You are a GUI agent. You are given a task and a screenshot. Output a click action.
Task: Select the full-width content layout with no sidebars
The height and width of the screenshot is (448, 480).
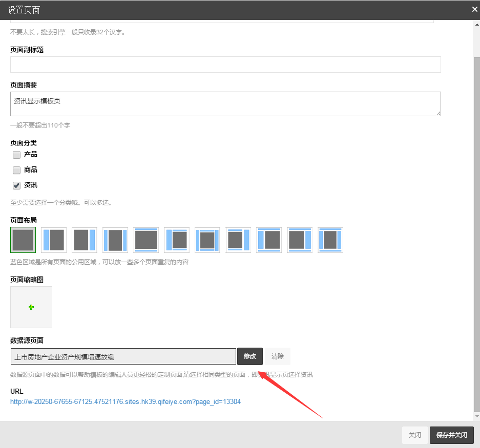tap(23, 240)
